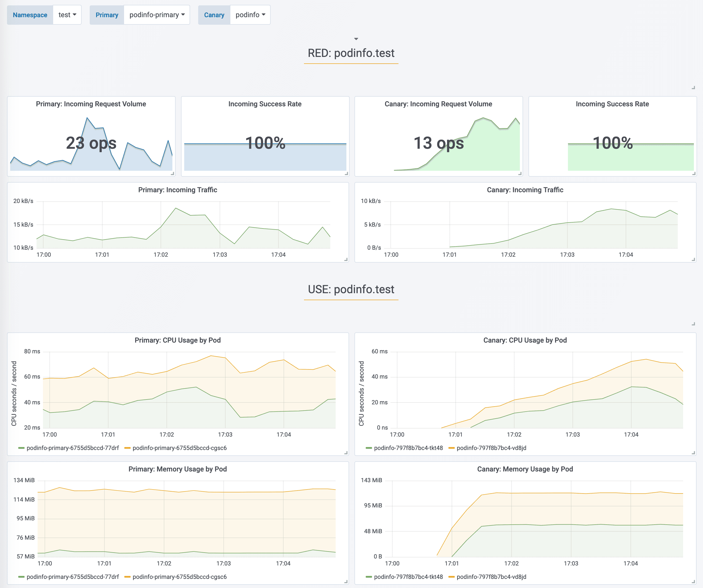Open panel menu for "Canary: Incoming Traffic"
The image size is (703, 588).
point(526,189)
